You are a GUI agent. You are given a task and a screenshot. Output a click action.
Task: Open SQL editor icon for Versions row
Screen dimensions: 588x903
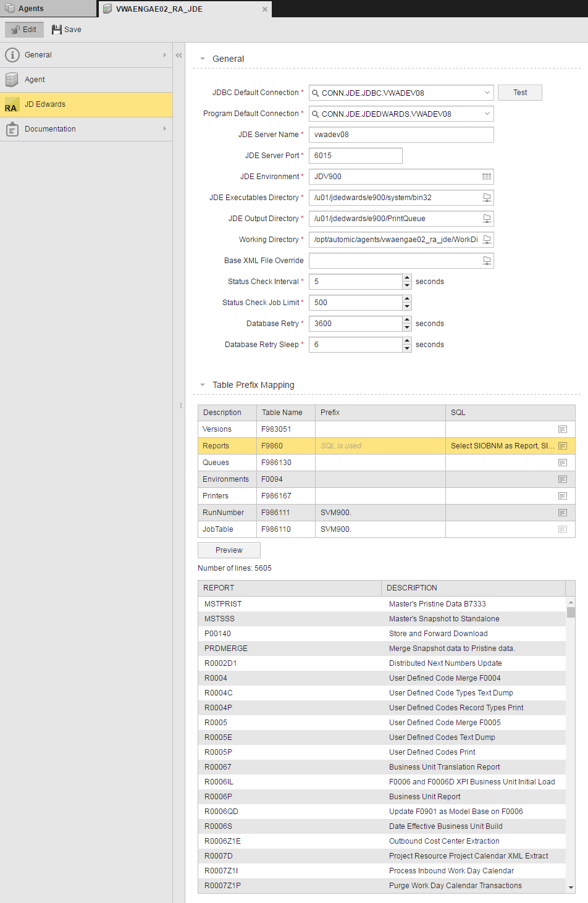[563, 429]
